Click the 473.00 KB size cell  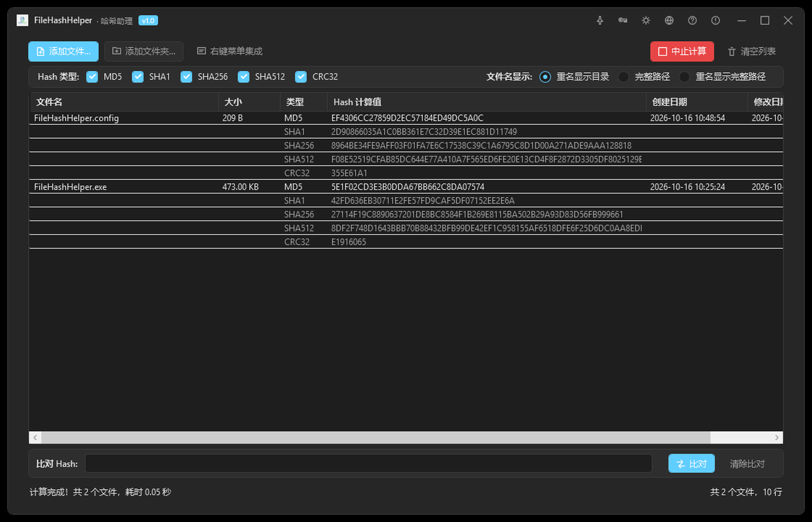pyautogui.click(x=240, y=187)
